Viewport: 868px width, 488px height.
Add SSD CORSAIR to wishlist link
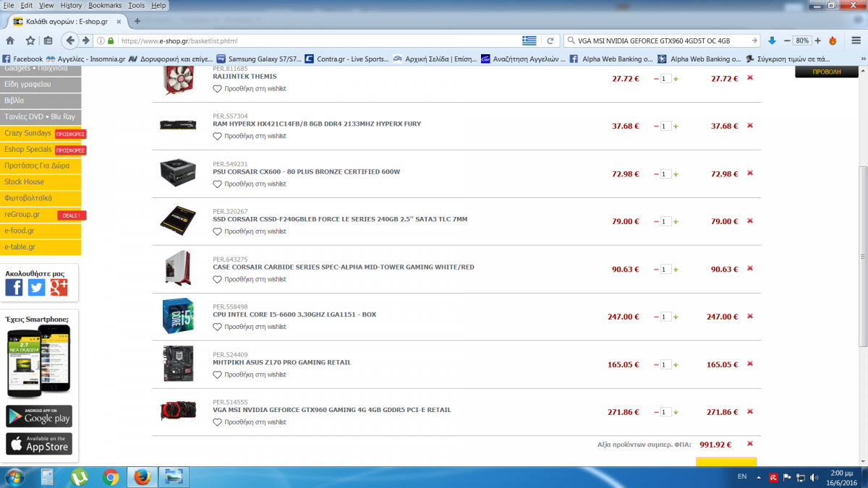[x=255, y=231]
